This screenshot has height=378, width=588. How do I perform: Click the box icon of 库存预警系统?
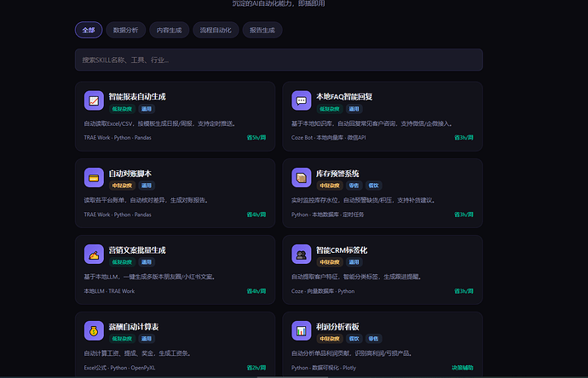[x=301, y=178]
